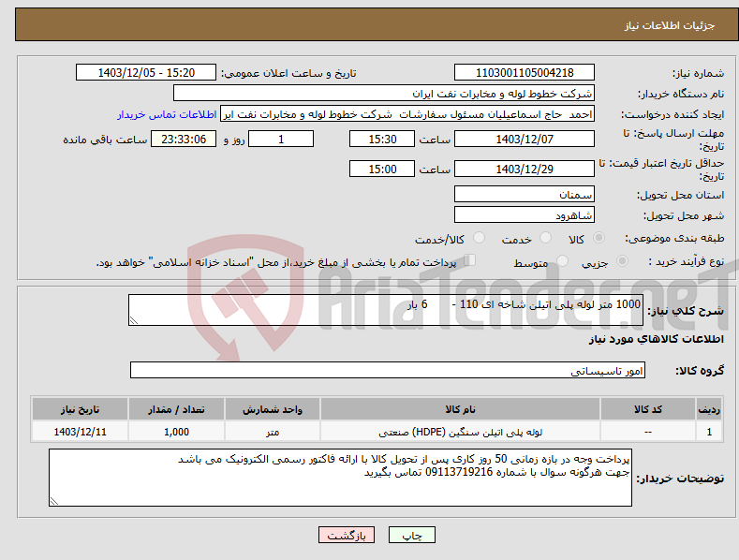
Task: Toggle Islamic treasury payment checkbox
Action: [x=470, y=259]
